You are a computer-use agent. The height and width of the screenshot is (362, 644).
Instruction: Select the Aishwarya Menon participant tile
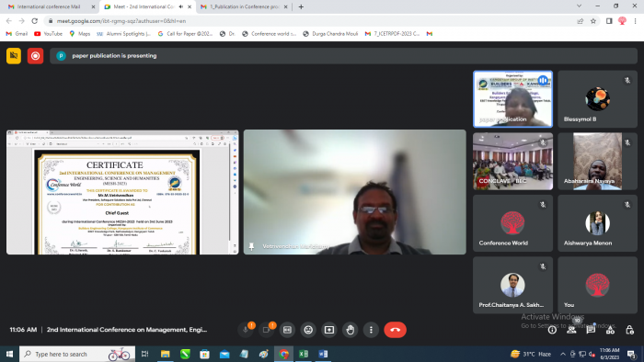597,223
